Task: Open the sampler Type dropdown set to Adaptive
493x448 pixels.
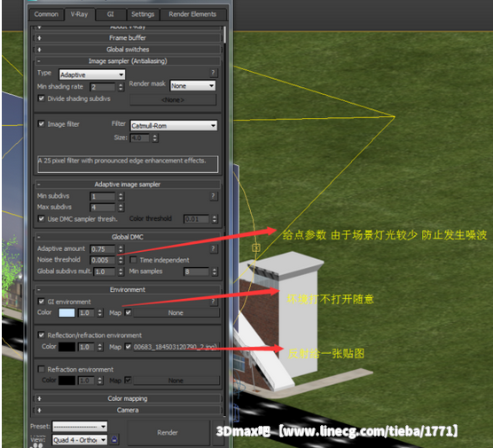Action: (x=92, y=75)
